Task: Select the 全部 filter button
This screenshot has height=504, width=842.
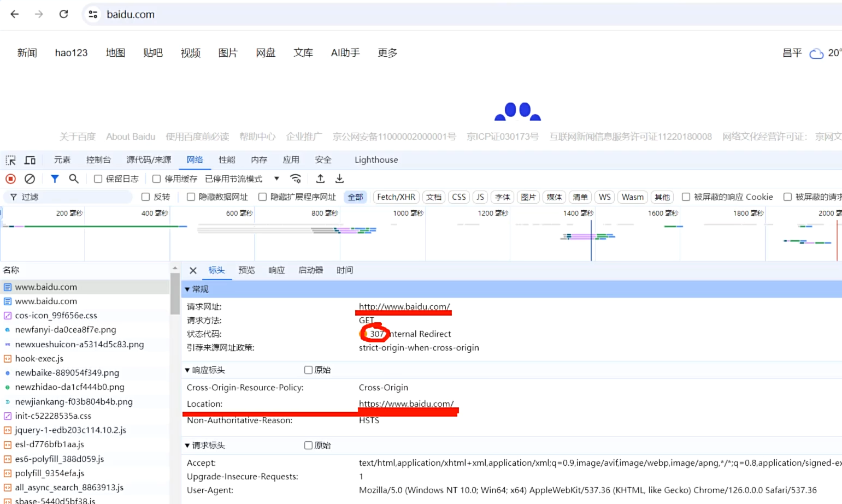Action: 356,197
